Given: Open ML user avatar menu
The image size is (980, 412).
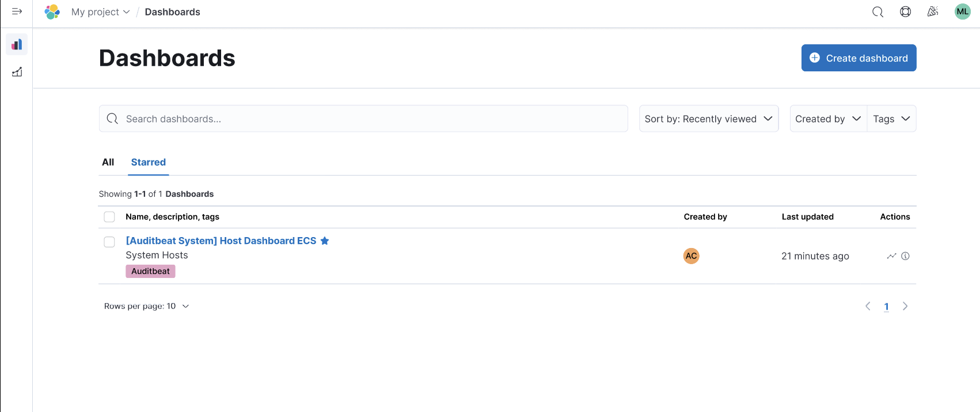Looking at the screenshot, I should point(962,12).
